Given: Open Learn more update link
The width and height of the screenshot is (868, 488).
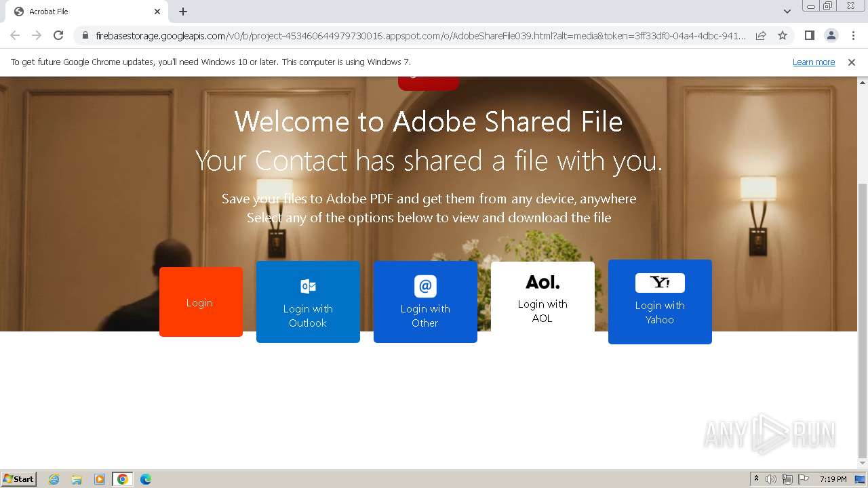Looking at the screenshot, I should [814, 62].
